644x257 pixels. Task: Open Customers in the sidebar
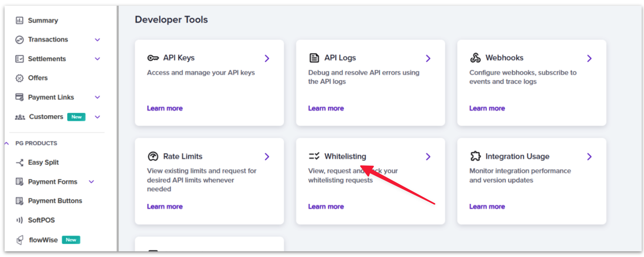point(46,117)
